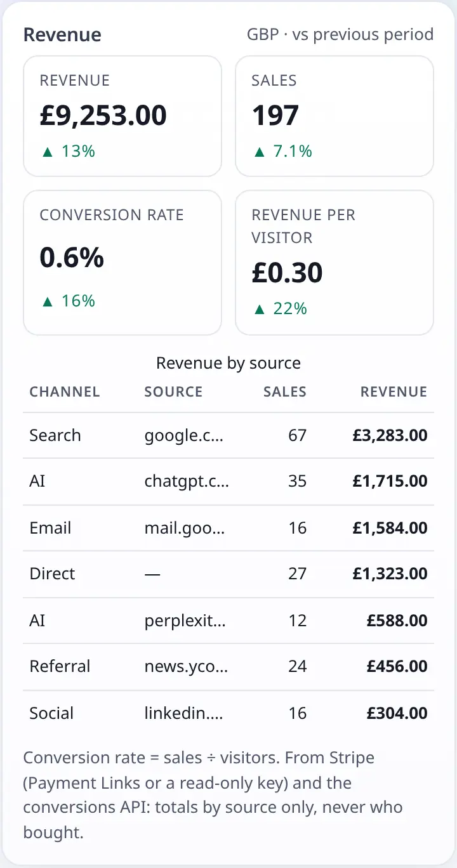Click the 7.1% sales change indicator
This screenshot has height=868, width=457.
click(282, 151)
